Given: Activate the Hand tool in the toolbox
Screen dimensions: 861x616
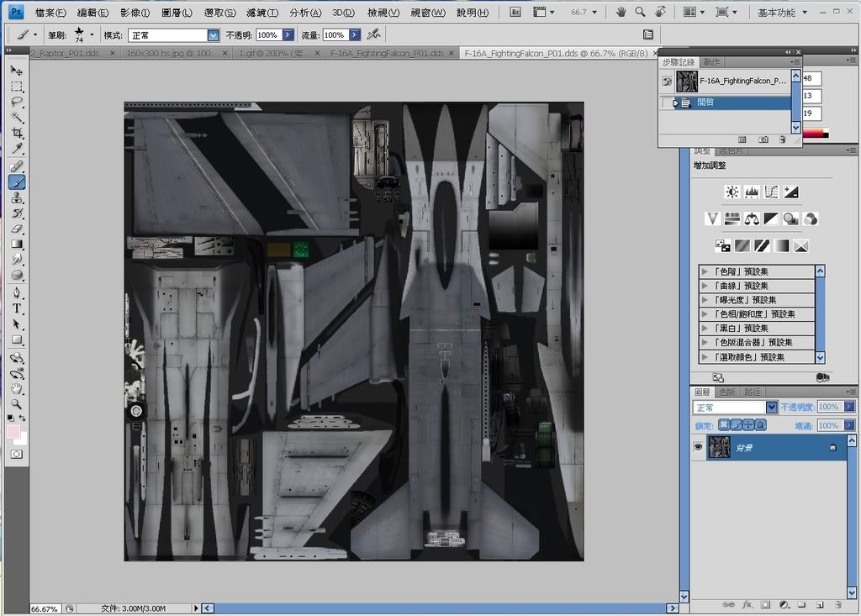Looking at the screenshot, I should point(17,388).
